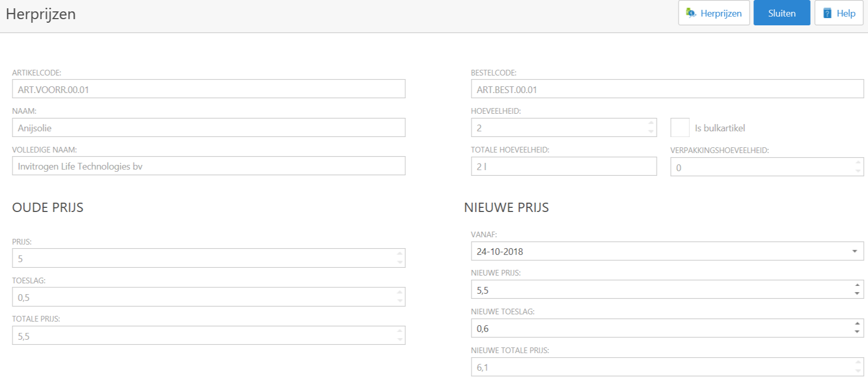Click the Bestelcode field
The width and height of the screenshot is (868, 380).
pos(667,89)
